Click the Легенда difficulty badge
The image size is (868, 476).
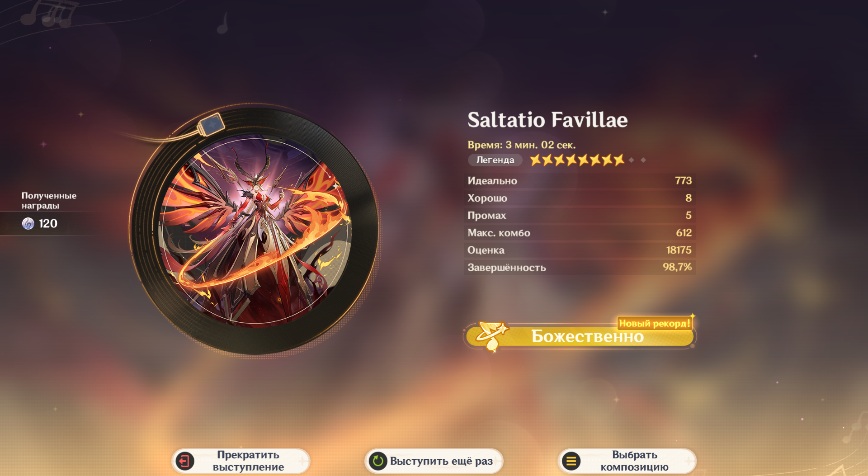pos(495,160)
